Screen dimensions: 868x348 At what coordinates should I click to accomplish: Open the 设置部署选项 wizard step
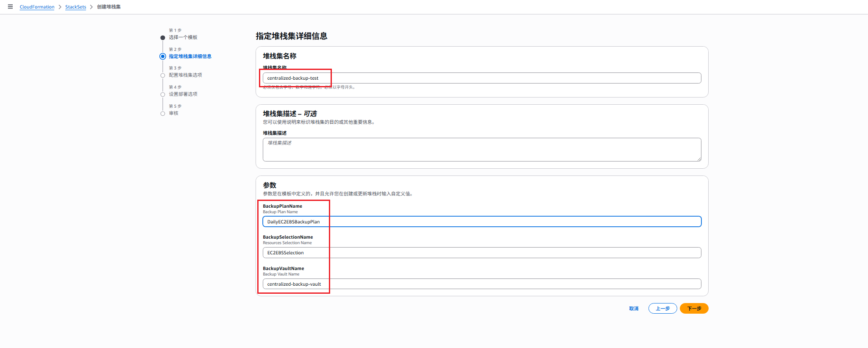pyautogui.click(x=183, y=94)
